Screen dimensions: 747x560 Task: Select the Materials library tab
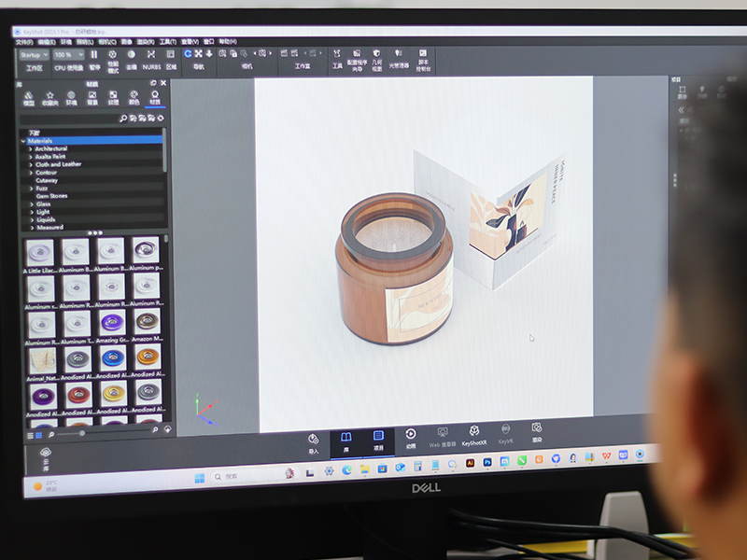[x=155, y=98]
